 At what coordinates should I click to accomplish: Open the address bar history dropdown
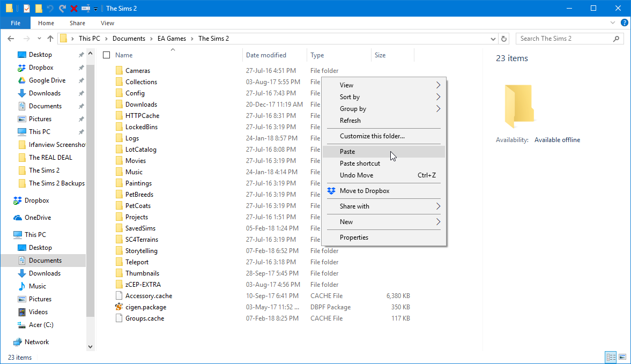point(493,39)
